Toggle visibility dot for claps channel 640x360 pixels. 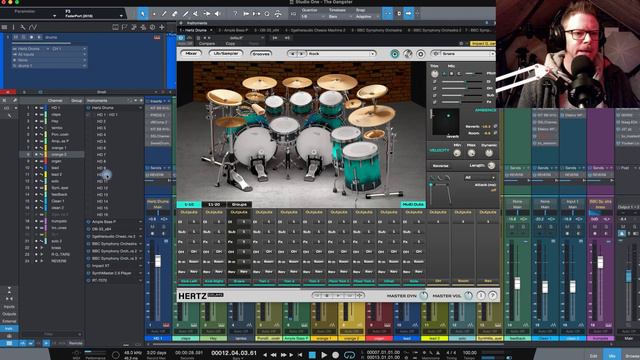click(36, 114)
